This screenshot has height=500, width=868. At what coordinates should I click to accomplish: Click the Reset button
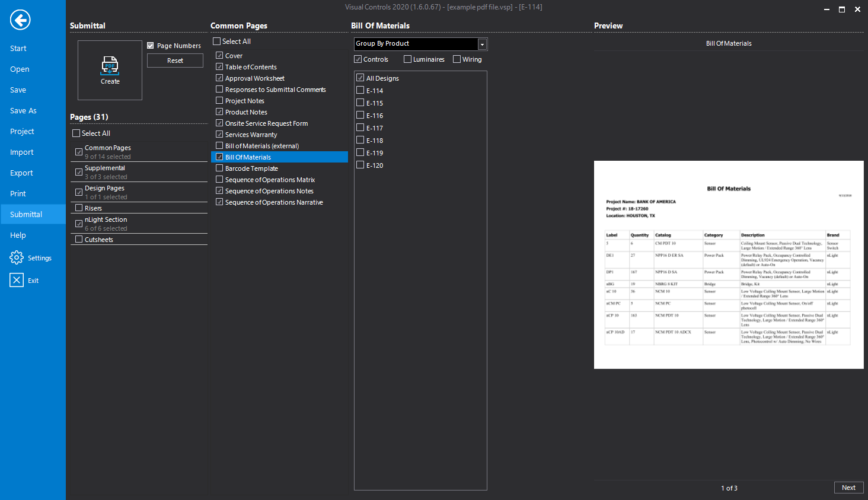[x=175, y=60]
